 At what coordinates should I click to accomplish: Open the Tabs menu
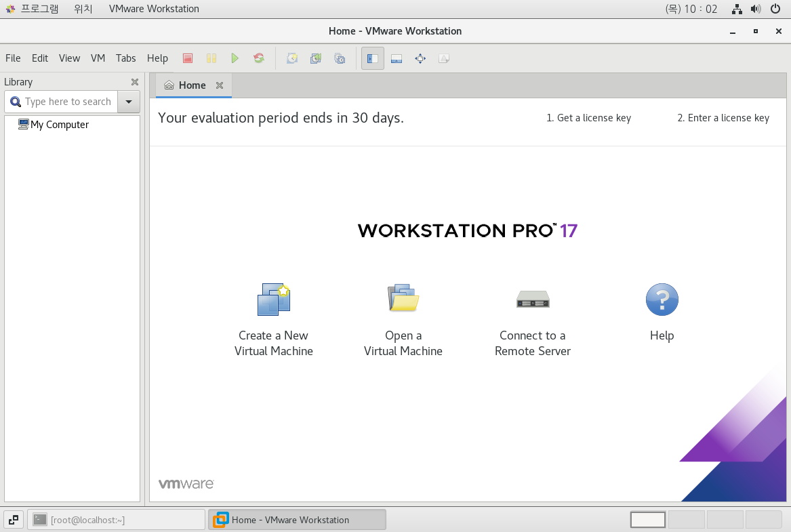click(x=125, y=58)
